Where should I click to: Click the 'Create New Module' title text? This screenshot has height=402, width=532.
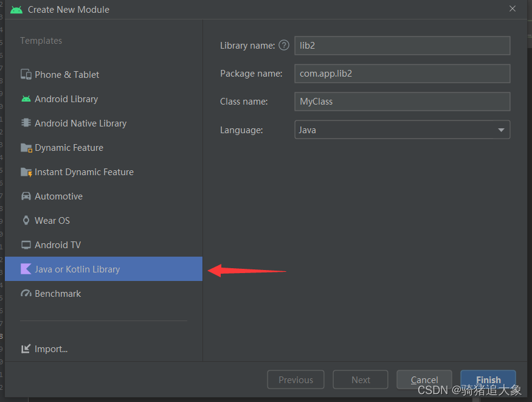coord(69,10)
